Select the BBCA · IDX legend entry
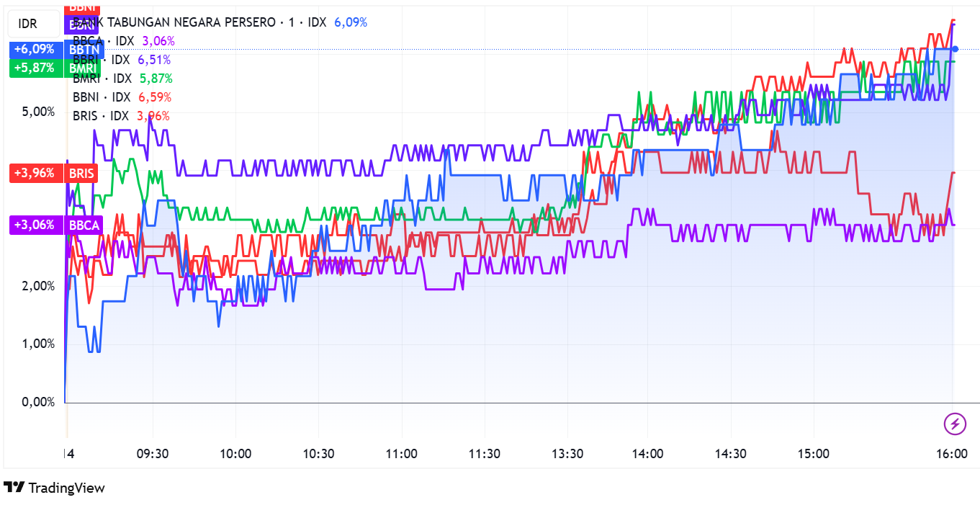Screen dimensions: 980x505 click(x=104, y=41)
